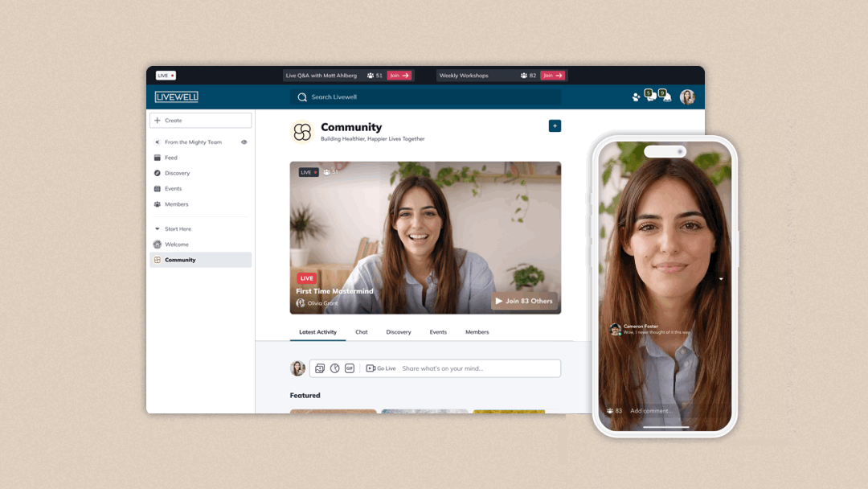Toggle visibility eye next to From the Mighty Team
868x489 pixels.
[x=244, y=142]
